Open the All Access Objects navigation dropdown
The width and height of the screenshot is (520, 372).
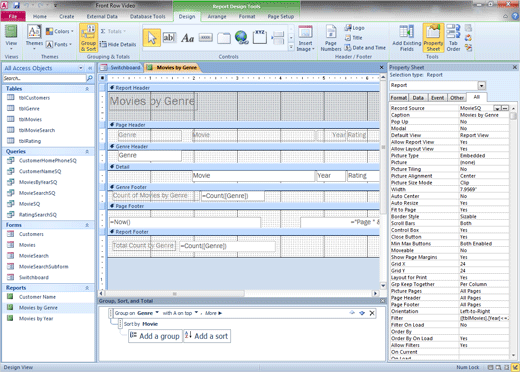pos(80,68)
